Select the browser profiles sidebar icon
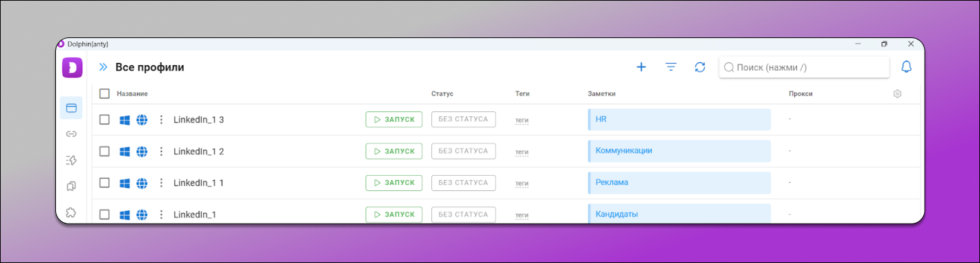The image size is (980, 263). [71, 108]
